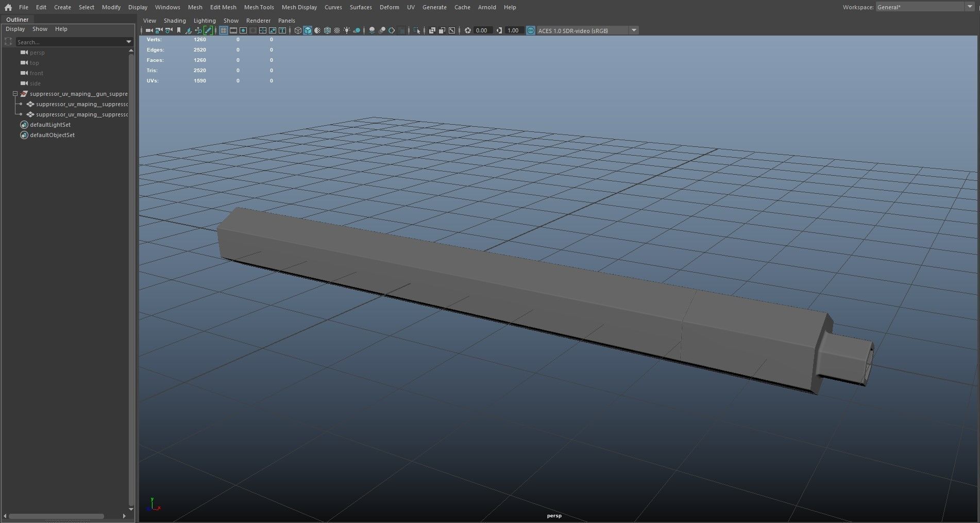This screenshot has width=980, height=523.
Task: Open the Outliner search options arrow
Action: [x=129, y=42]
